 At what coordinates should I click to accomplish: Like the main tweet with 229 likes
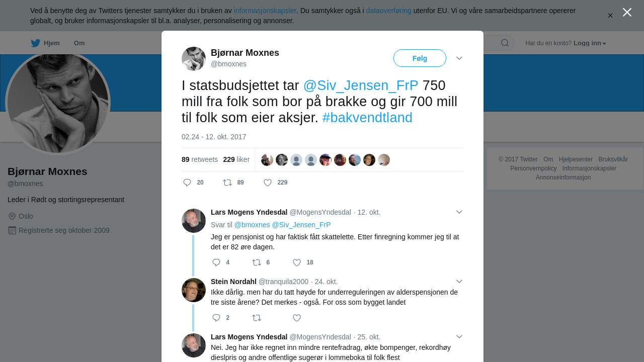[x=268, y=183]
